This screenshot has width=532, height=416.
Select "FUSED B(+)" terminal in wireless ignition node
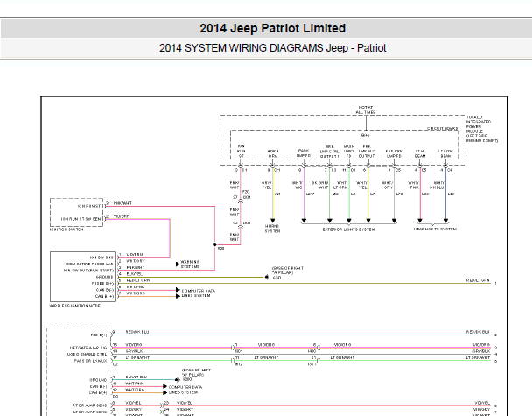[x=102, y=283]
